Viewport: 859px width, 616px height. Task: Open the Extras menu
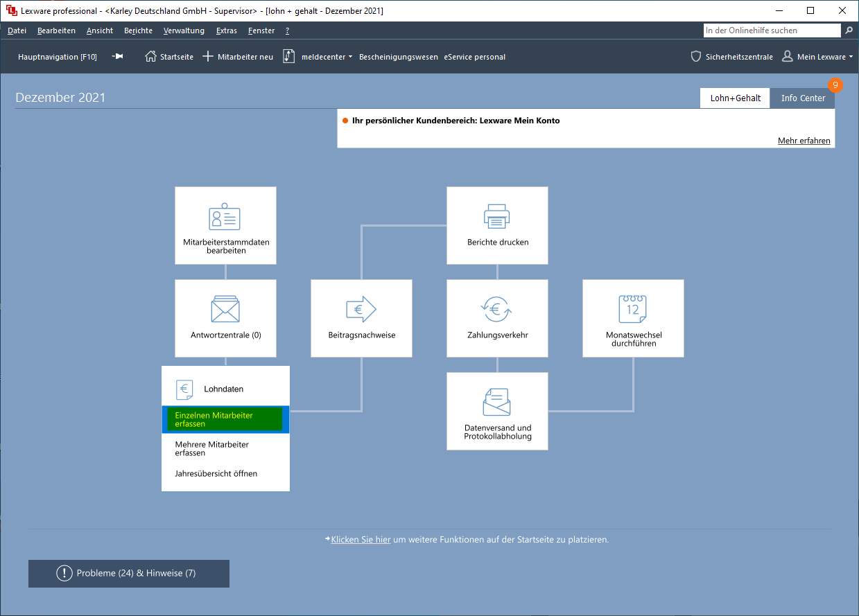(227, 30)
